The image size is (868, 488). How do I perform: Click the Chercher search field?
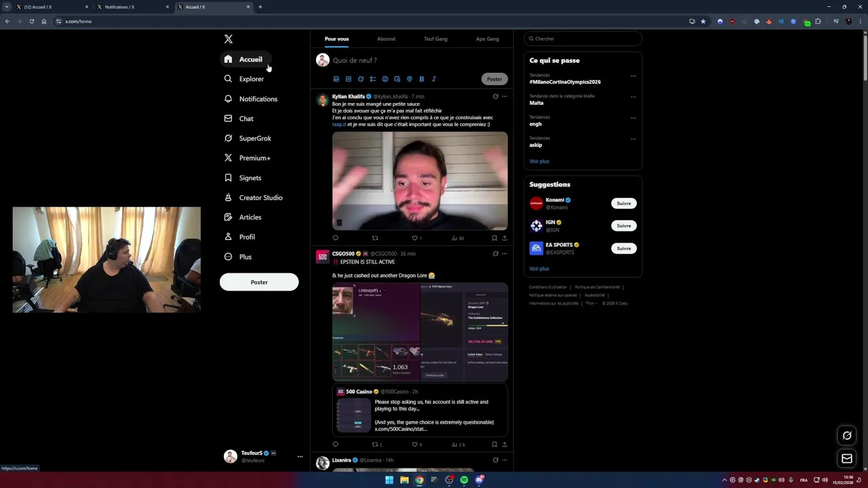coord(583,39)
